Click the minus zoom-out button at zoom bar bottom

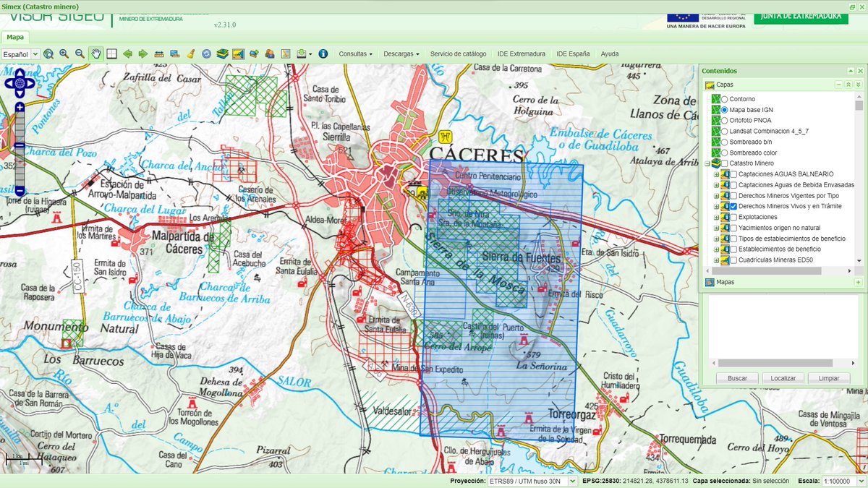[x=20, y=191]
